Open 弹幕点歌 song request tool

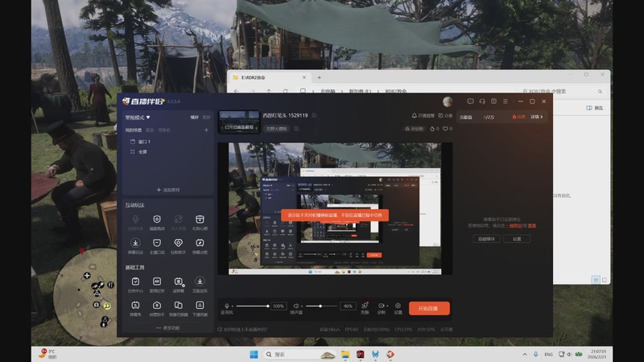point(200,246)
